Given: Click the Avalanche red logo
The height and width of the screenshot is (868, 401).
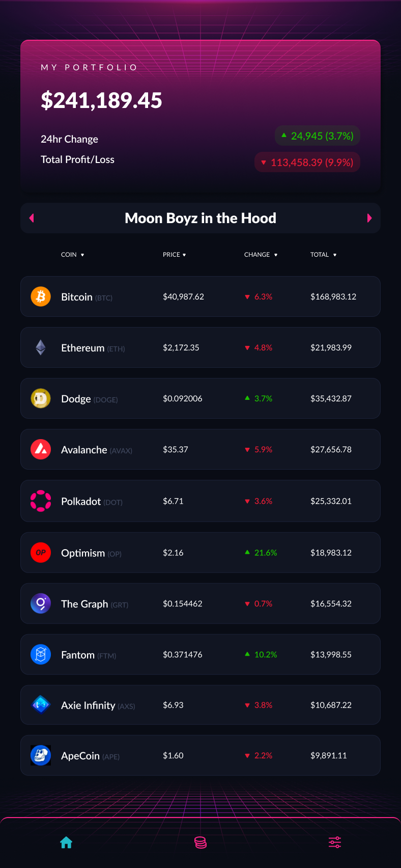Looking at the screenshot, I should click(41, 449).
